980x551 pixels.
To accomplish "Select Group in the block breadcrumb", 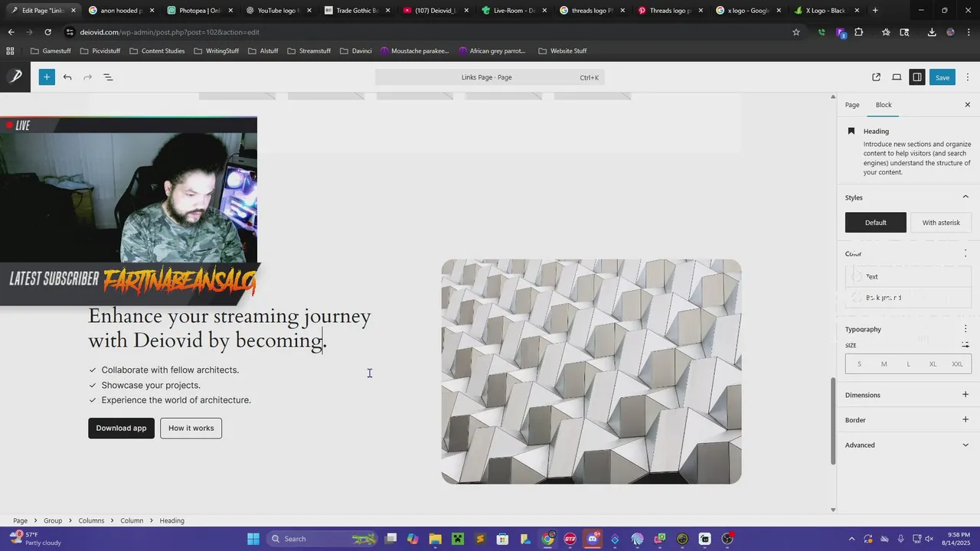I will (x=53, y=520).
